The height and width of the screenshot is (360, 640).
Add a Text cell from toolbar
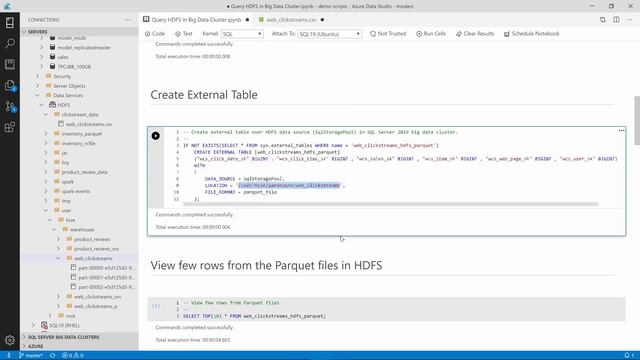(184, 33)
